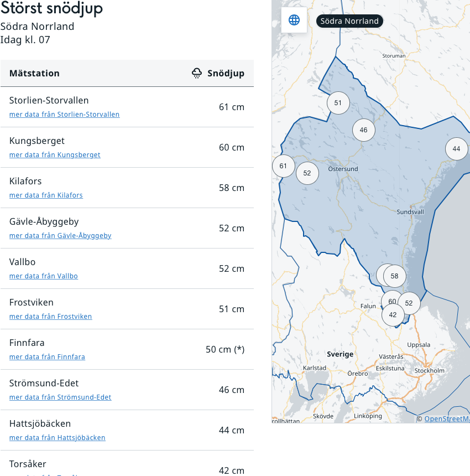The width and height of the screenshot is (470, 476).
Task: Open the OpenStreetMap attribution link
Action: pyautogui.click(x=446, y=419)
